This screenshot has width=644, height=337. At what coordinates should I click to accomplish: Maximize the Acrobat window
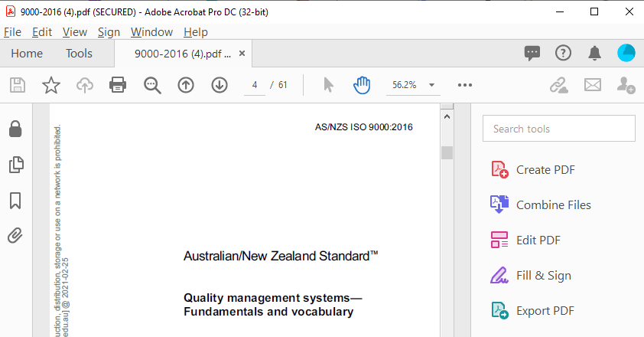click(x=594, y=12)
